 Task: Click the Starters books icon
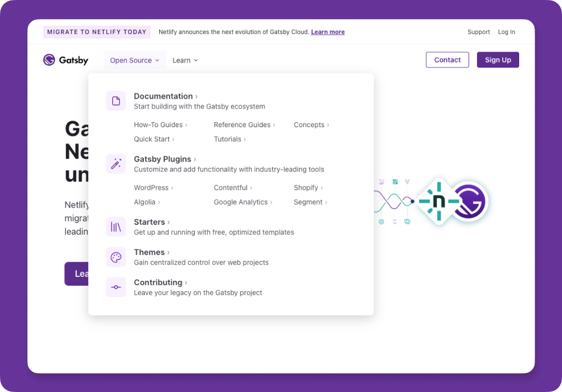click(x=116, y=226)
